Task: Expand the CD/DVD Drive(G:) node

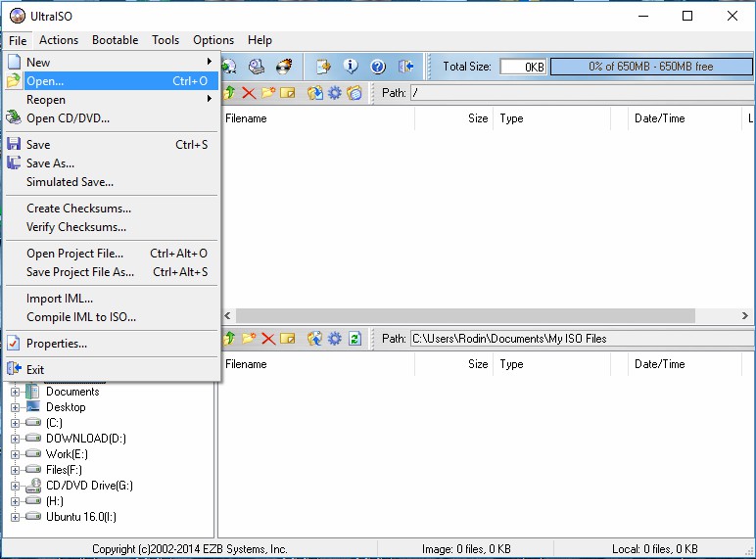Action: click(x=15, y=486)
